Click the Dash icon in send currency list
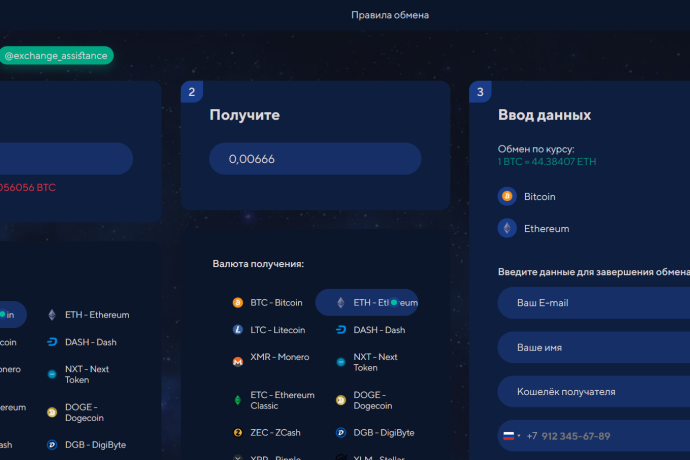Screen dimensions: 690x460 click(x=52, y=342)
